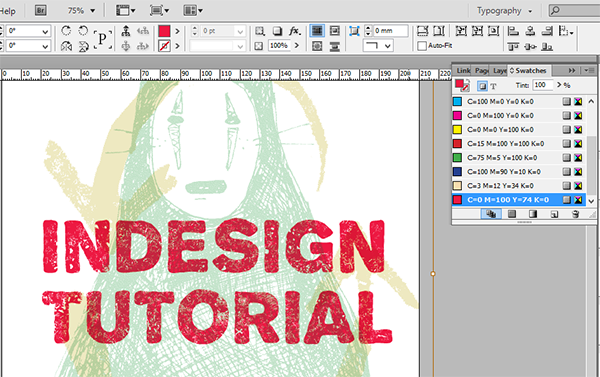Flip horizontal icon
Image resolution: width=600 pixels, height=377 pixels.
66,46
